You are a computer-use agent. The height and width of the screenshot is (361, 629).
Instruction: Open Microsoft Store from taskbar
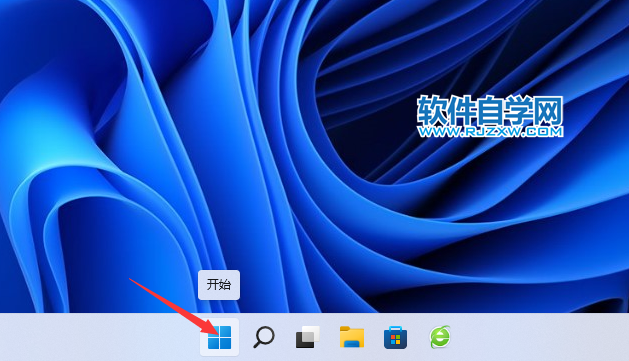pos(396,337)
